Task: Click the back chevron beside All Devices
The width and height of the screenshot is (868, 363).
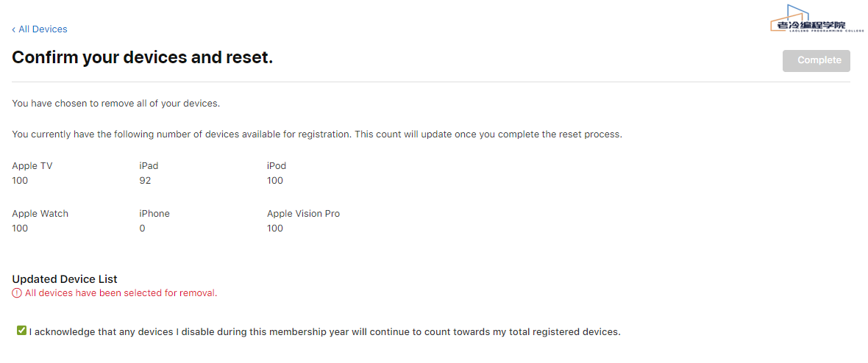Action: pyautogui.click(x=13, y=29)
